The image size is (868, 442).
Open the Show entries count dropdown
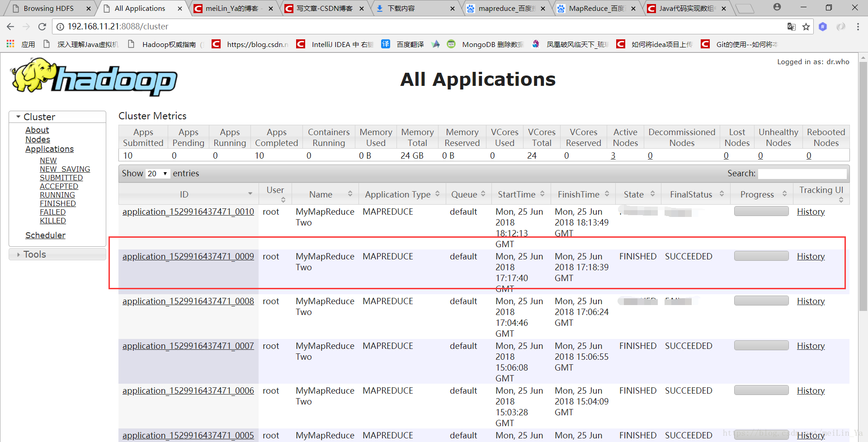[157, 174]
